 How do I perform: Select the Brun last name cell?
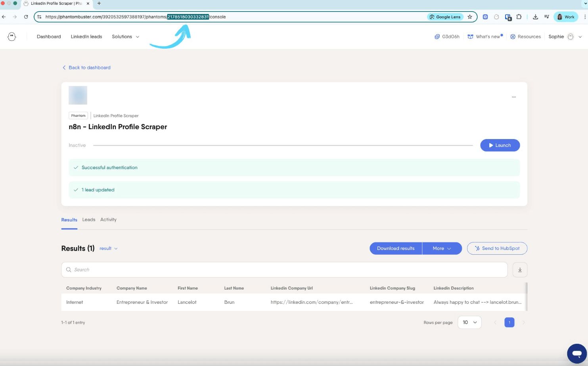point(229,302)
